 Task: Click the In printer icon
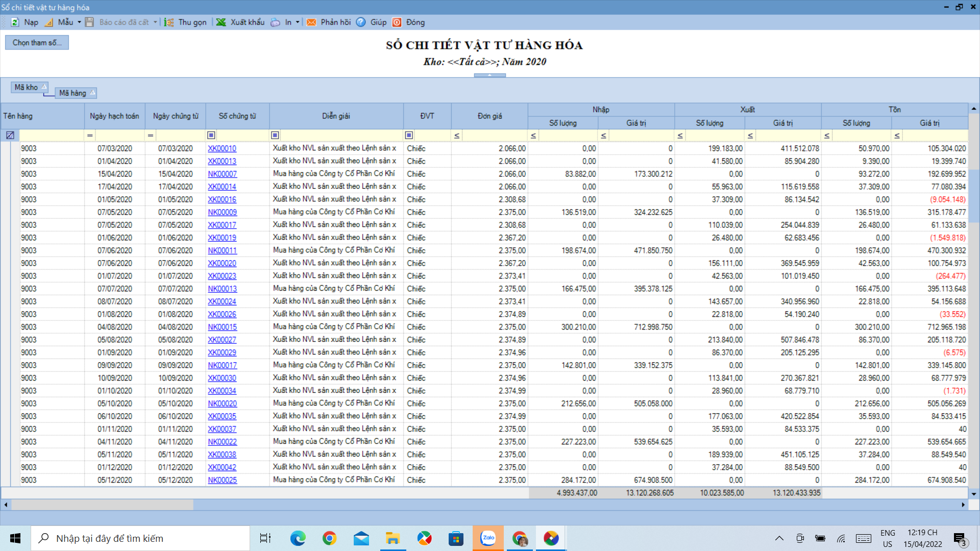[x=275, y=22]
